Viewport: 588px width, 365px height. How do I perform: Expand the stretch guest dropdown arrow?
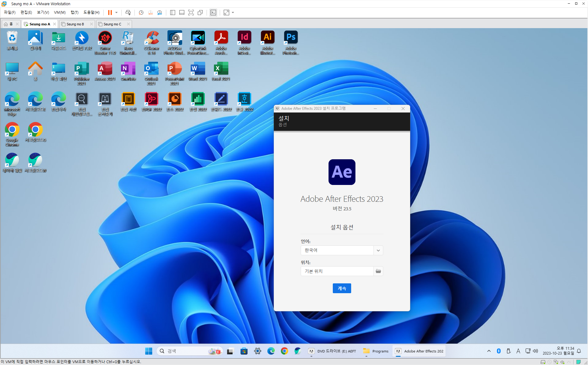(233, 13)
